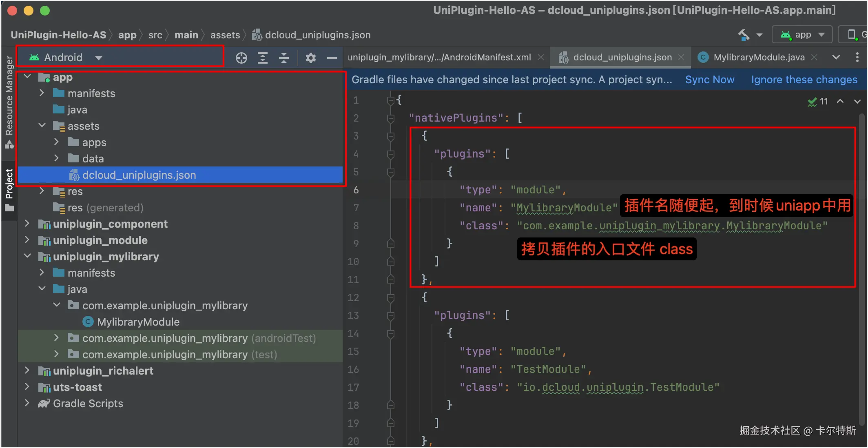The height and width of the screenshot is (448, 868).
Task: Toggle code fold marker on line 2
Action: 390,118
